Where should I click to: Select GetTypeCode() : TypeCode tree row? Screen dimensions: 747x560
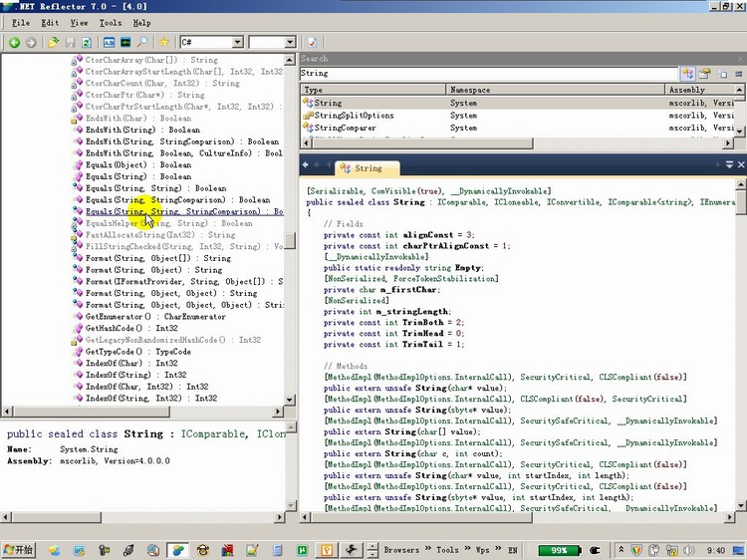[x=137, y=352]
